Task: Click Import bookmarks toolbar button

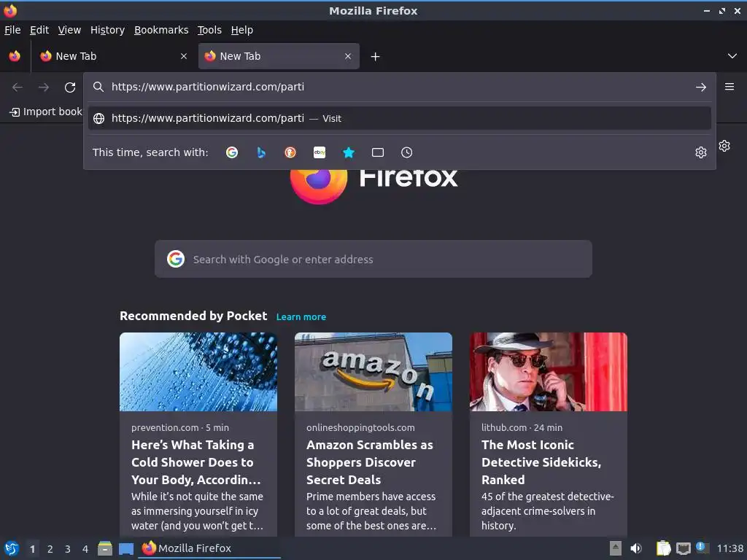Action: tap(46, 112)
